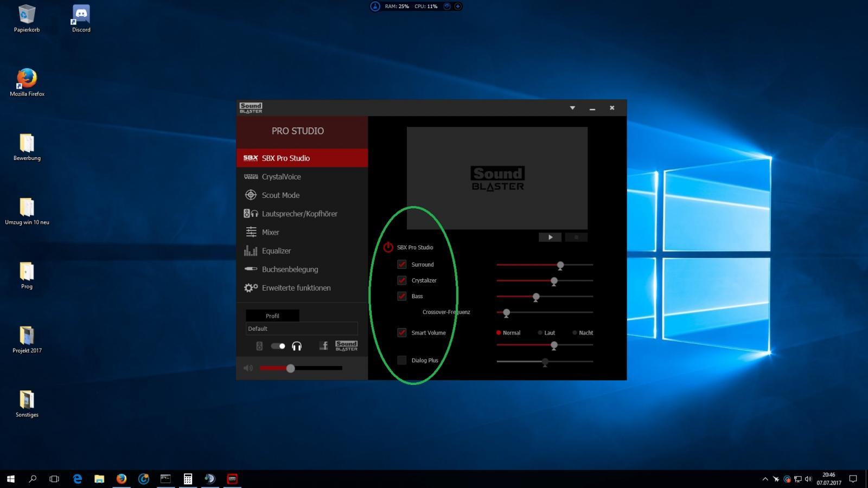Open the Equalizer section
This screenshot has height=488, width=868.
click(302, 251)
